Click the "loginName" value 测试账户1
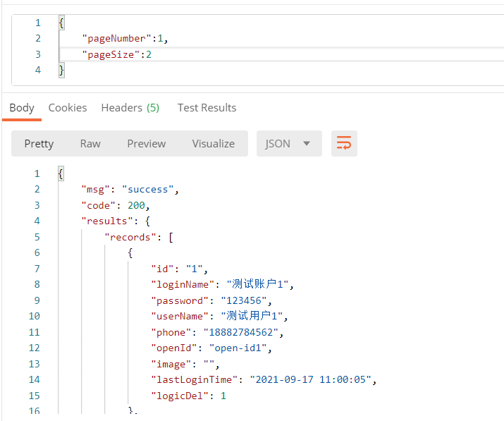The width and height of the screenshot is (504, 421). pos(257,284)
